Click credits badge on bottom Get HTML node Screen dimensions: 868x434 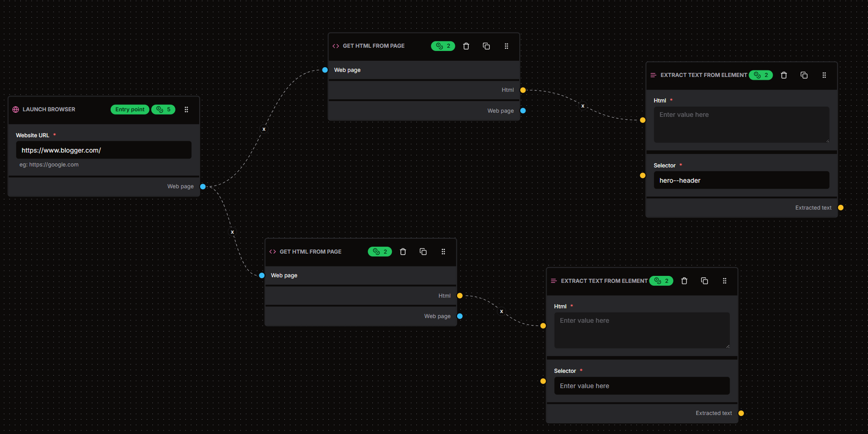(380, 252)
